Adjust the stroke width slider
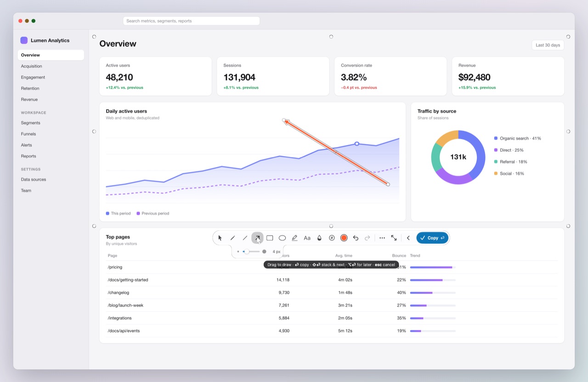 click(251, 251)
